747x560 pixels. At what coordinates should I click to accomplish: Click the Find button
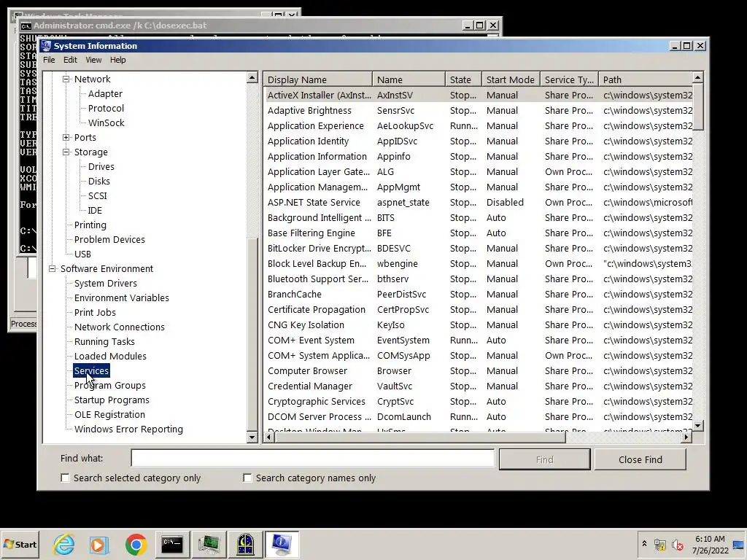[544, 459]
